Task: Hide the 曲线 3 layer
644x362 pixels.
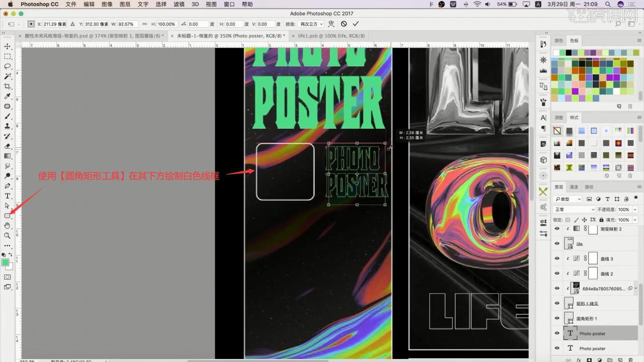Action: (557, 258)
